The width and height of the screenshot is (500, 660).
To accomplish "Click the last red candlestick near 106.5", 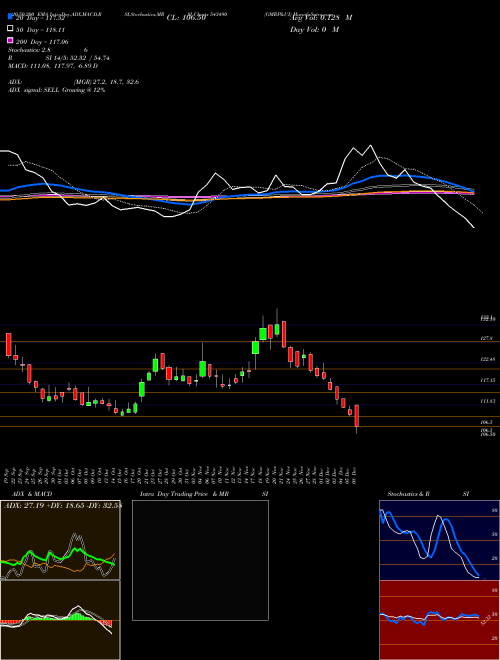I will coord(356,416).
